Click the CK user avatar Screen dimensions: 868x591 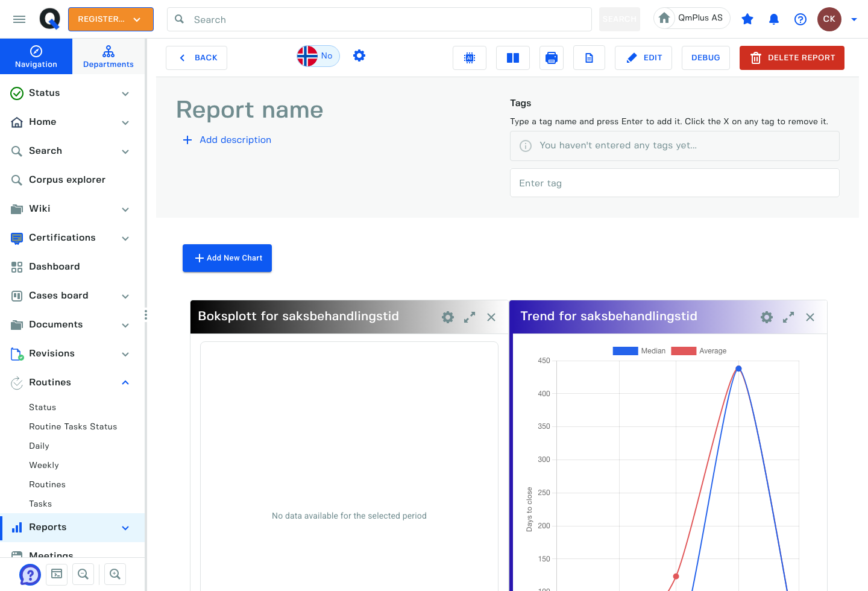pos(829,19)
